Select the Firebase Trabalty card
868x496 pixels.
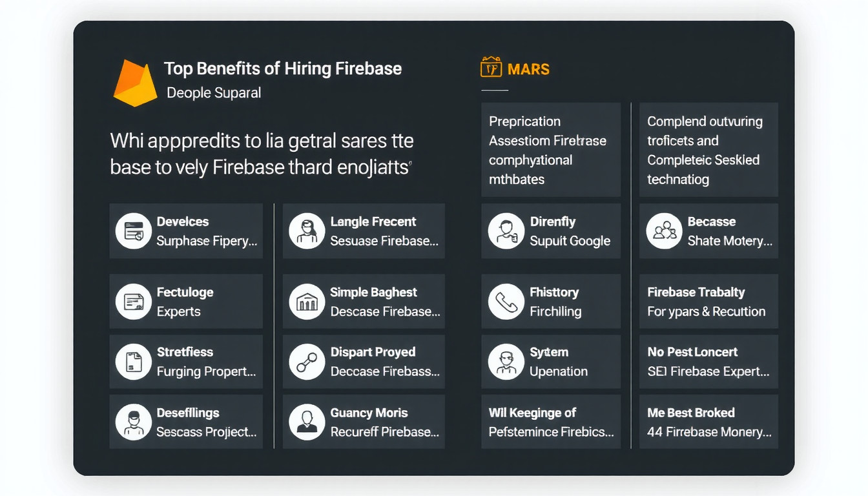tap(708, 302)
